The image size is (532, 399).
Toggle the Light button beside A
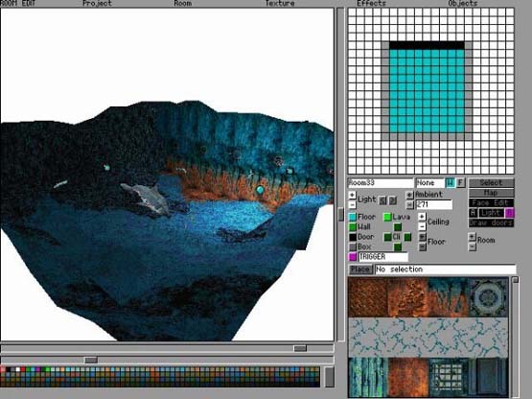[491, 213]
